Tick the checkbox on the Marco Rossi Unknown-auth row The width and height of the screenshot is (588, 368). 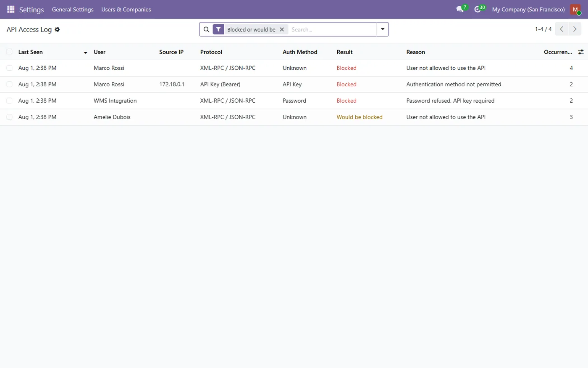(9, 68)
